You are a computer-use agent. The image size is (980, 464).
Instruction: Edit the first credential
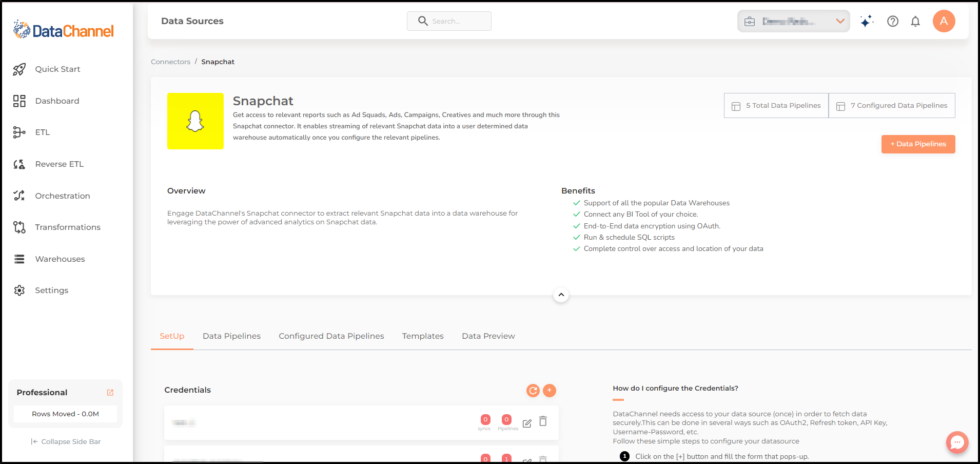(x=527, y=423)
